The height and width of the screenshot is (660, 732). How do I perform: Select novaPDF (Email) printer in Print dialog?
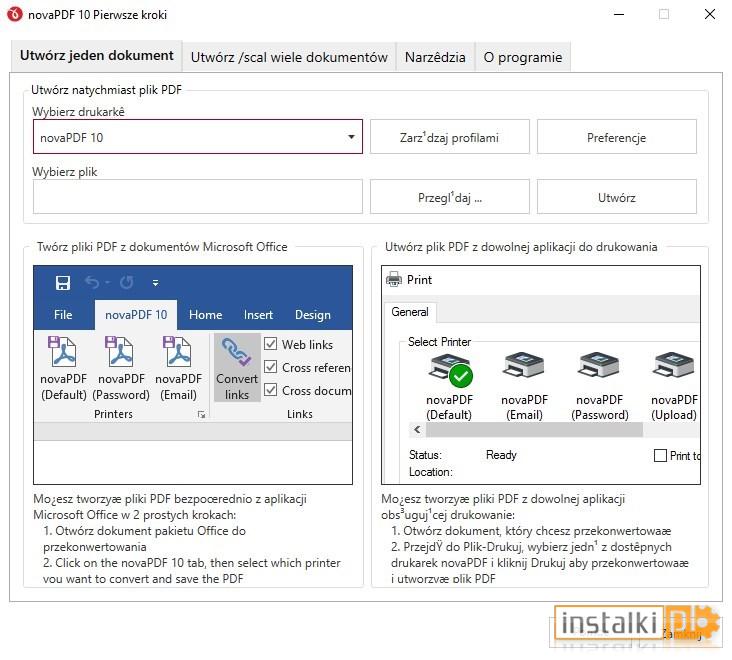pyautogui.click(x=523, y=365)
